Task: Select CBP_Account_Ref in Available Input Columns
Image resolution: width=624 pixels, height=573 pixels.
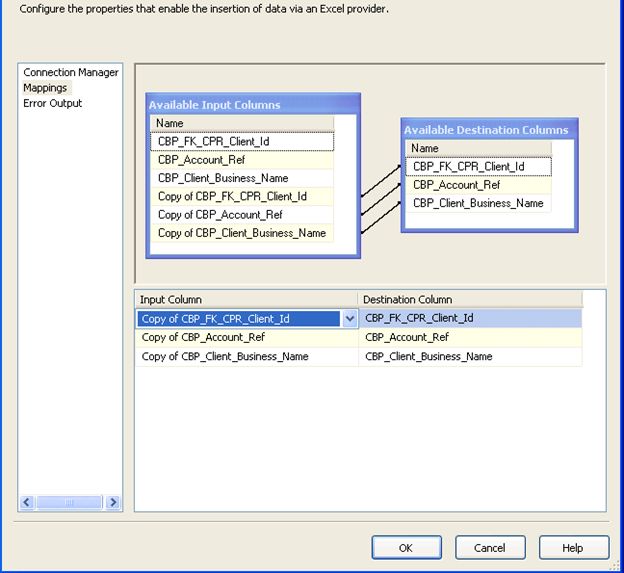Action: coord(242,160)
